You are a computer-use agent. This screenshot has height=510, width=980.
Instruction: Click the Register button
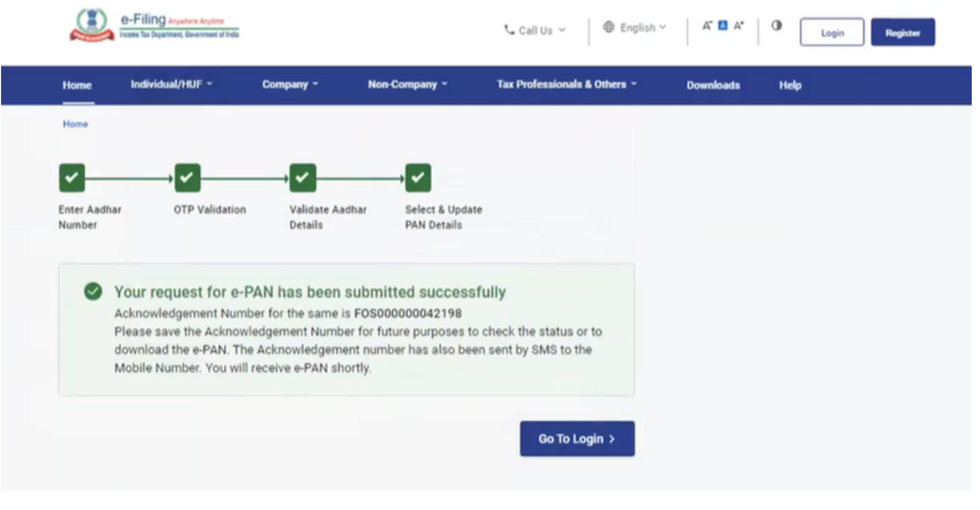click(903, 33)
